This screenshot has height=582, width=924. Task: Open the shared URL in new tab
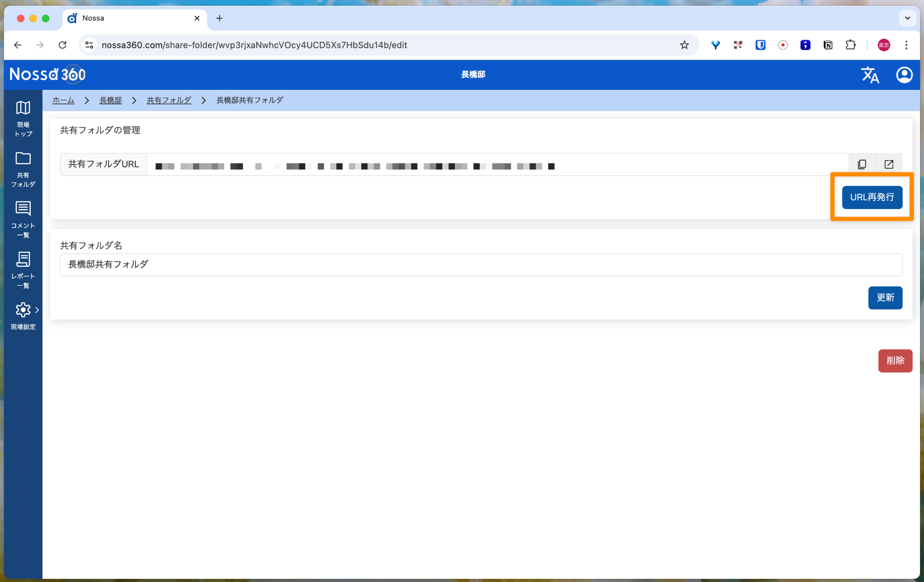pos(889,164)
